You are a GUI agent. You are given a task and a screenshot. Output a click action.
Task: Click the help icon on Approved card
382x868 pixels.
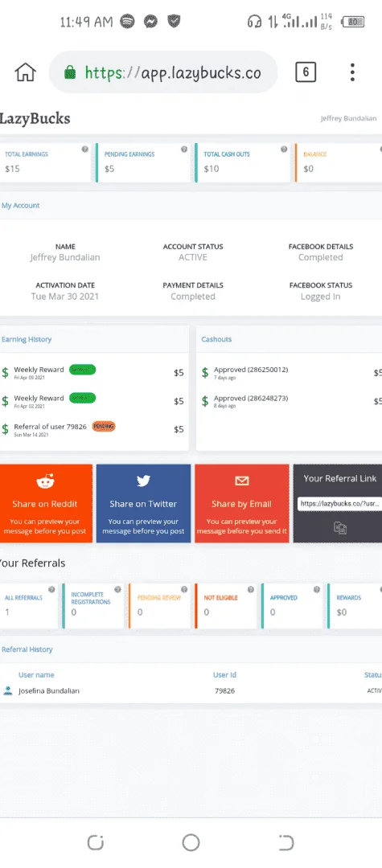[317, 590]
